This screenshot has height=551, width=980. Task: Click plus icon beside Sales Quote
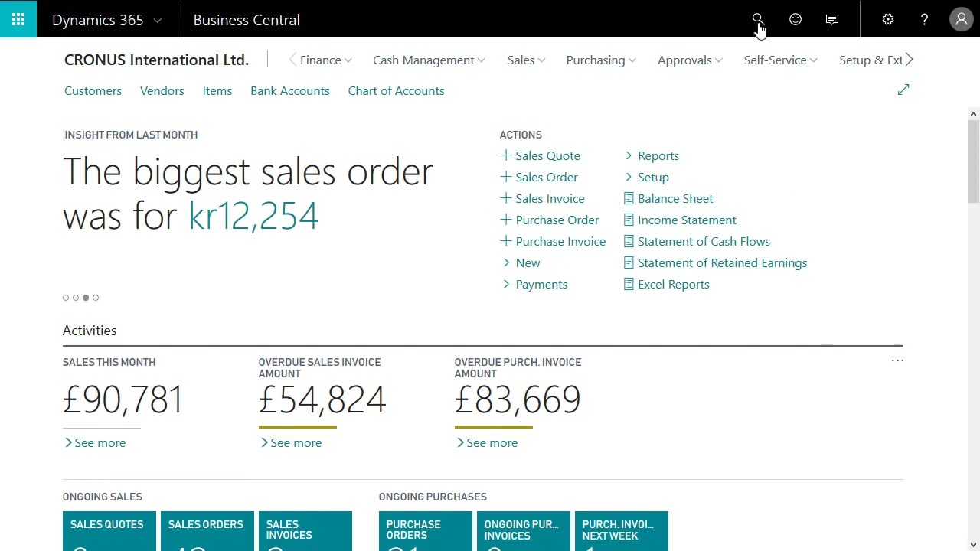[505, 155]
